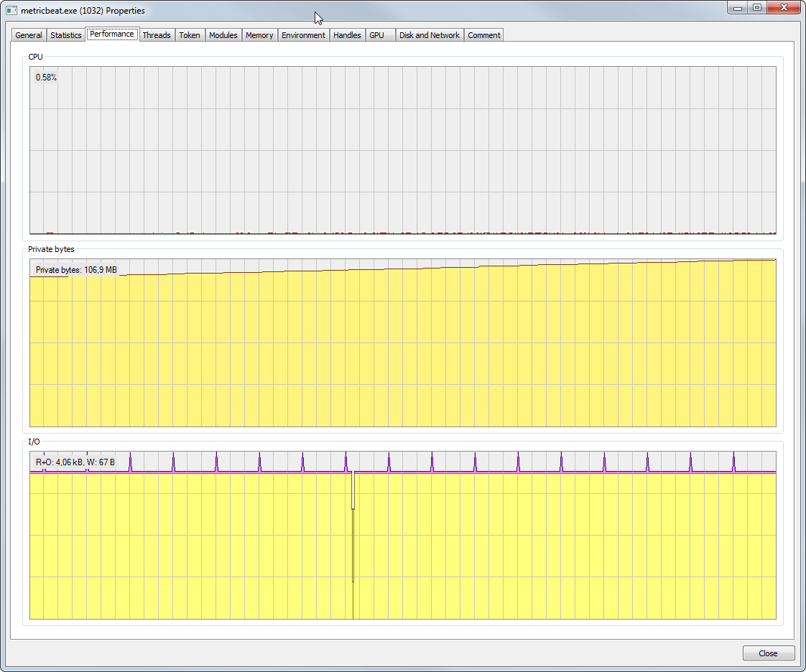
Task: Open the Threads tab
Action: pyautogui.click(x=157, y=35)
